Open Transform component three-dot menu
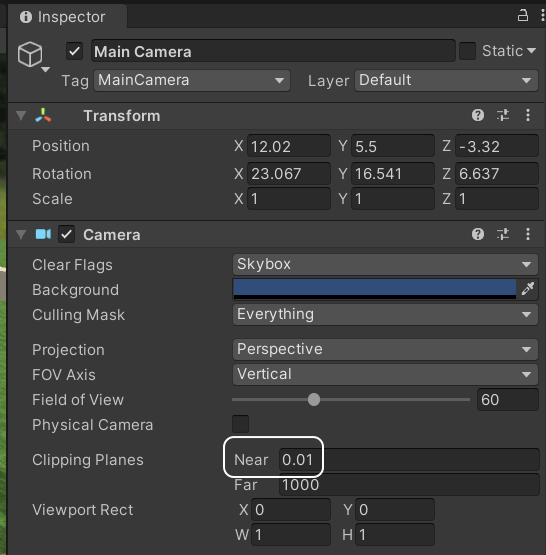Screen dimensions: 546x555 click(528, 115)
